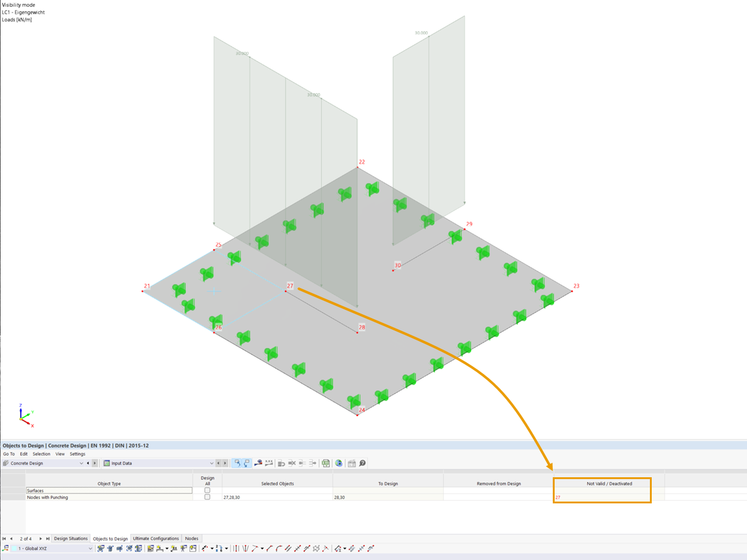Click the second view icon right of Global XYZ dropdown
This screenshot has width=747, height=560.
[x=110, y=548]
